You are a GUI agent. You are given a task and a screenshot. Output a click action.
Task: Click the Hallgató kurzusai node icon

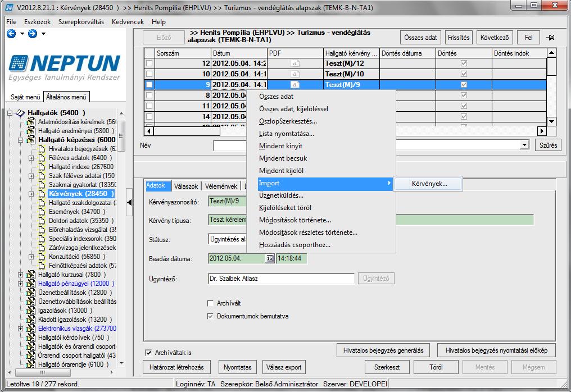point(31,275)
